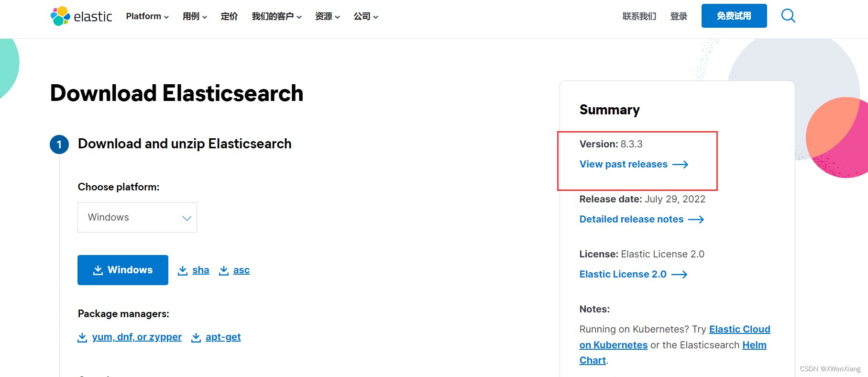Click Release date: July 29, 2022 text
Image resolution: width=868 pixels, height=377 pixels.
[x=642, y=199]
